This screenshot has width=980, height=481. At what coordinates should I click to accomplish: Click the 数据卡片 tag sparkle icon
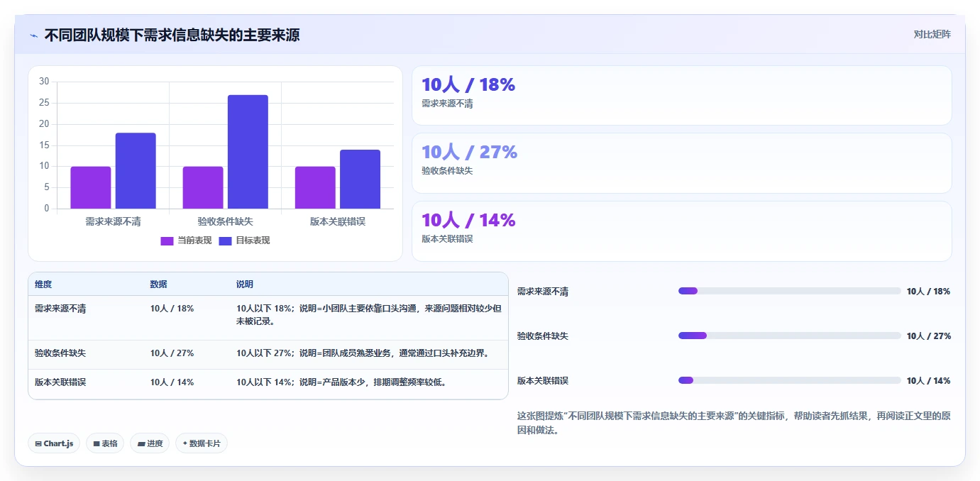click(185, 443)
